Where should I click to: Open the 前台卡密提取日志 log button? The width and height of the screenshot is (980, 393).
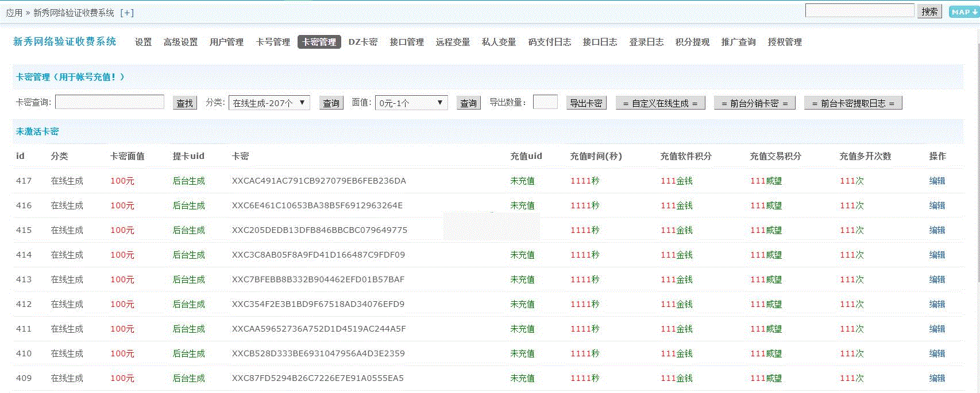tap(853, 103)
